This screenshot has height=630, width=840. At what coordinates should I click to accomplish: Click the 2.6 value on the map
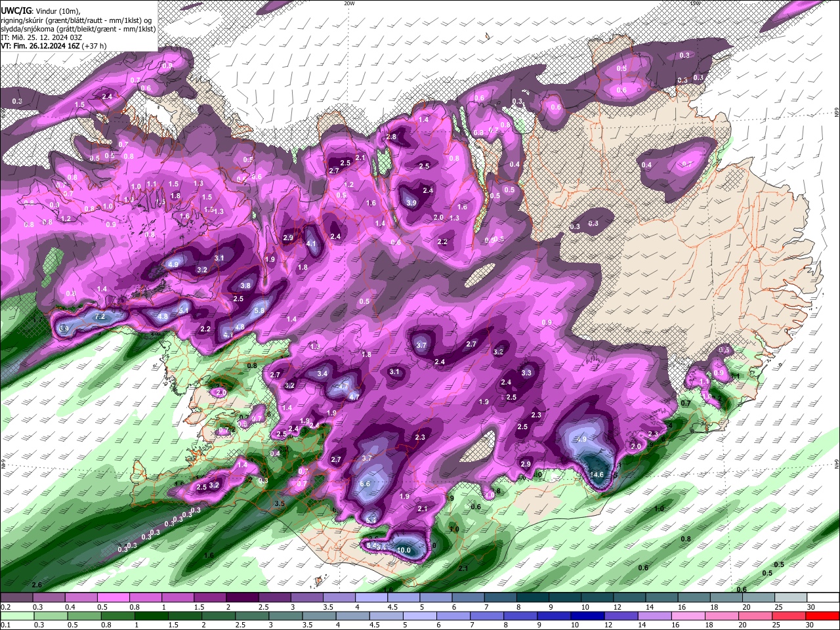(37, 585)
